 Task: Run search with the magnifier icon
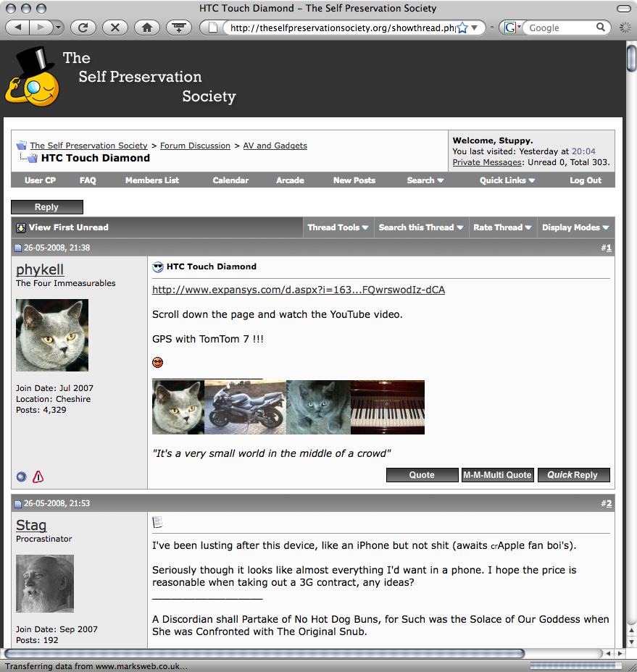[601, 28]
